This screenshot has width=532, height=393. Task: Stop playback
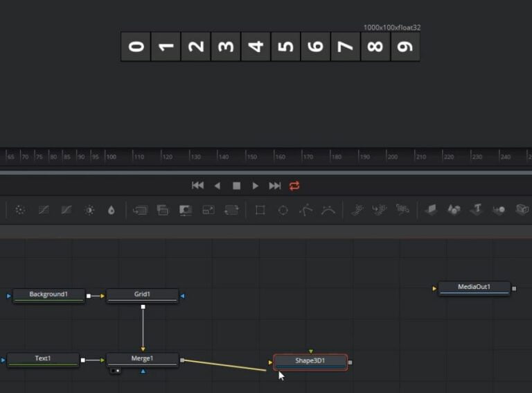(x=236, y=186)
